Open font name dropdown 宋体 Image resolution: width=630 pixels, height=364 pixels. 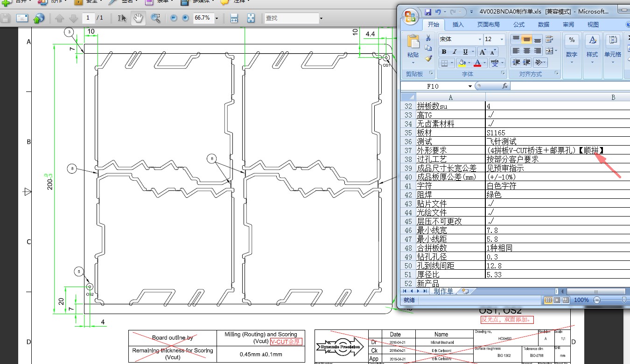[x=480, y=39]
